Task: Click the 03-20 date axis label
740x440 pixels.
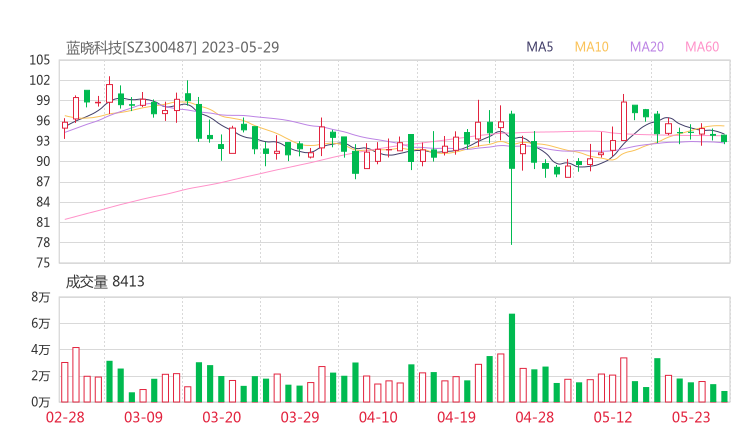Action: tap(222, 417)
